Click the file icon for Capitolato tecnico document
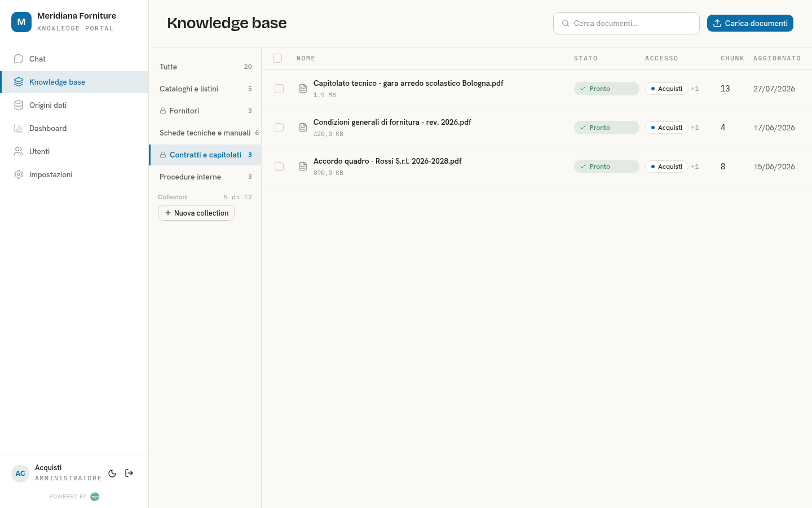This screenshot has height=508, width=812. [x=303, y=89]
